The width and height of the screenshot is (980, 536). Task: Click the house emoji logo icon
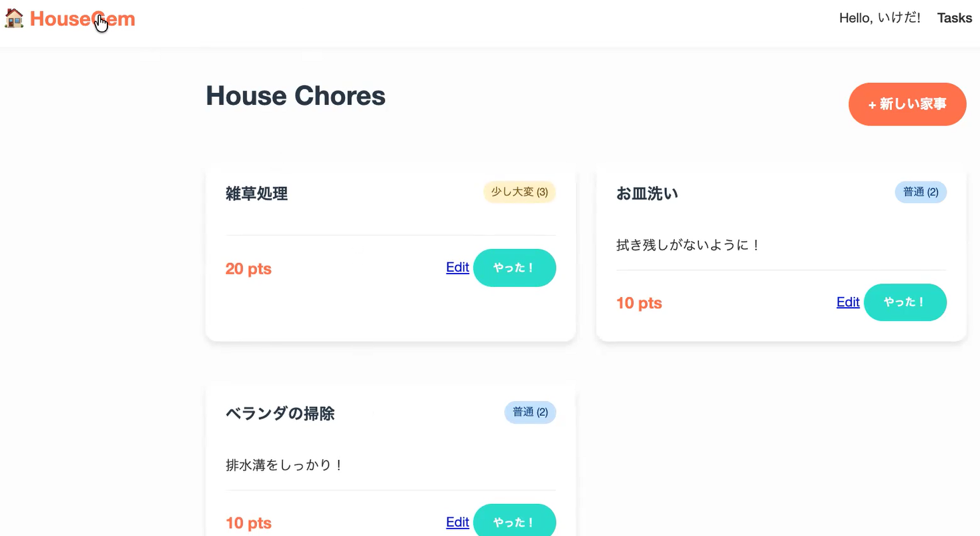click(13, 19)
